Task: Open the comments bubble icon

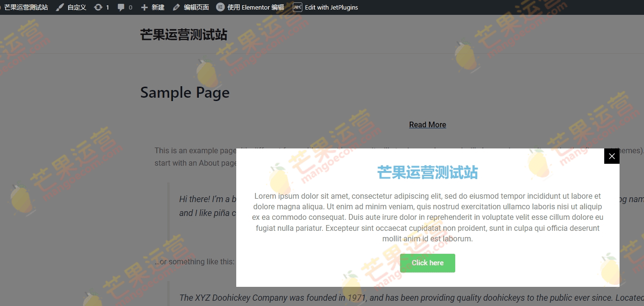Action: click(x=121, y=7)
